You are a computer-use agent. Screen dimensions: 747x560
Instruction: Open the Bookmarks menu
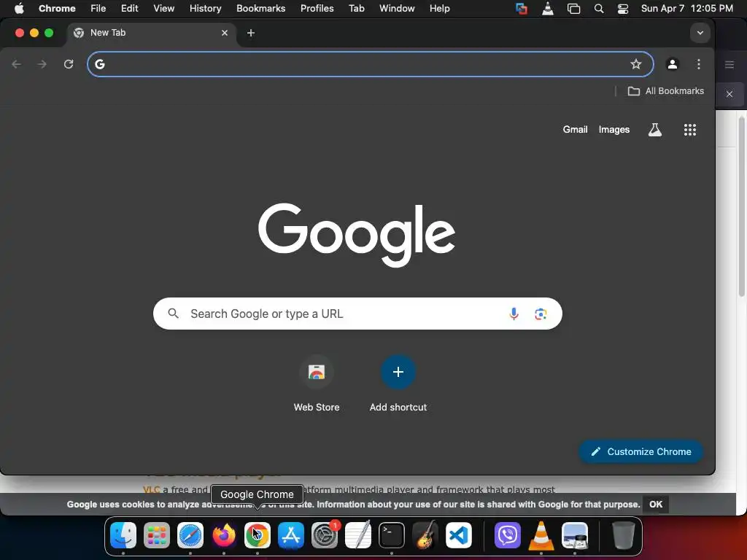[x=260, y=9]
